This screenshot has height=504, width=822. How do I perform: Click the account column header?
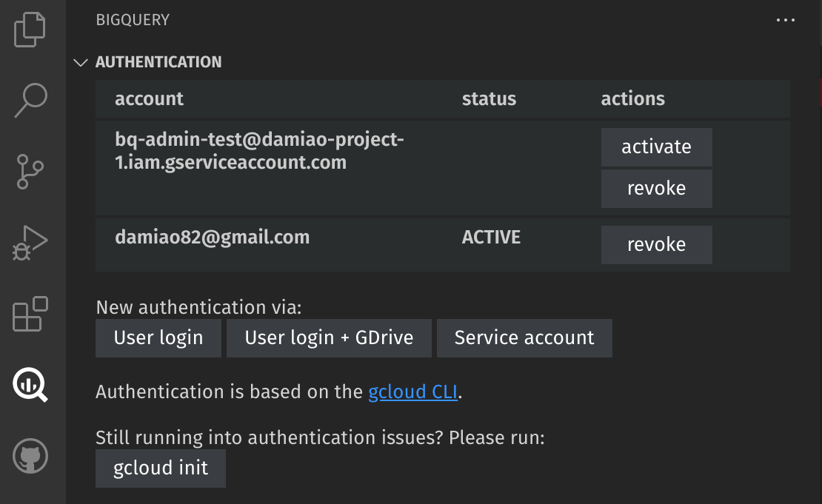coord(150,99)
